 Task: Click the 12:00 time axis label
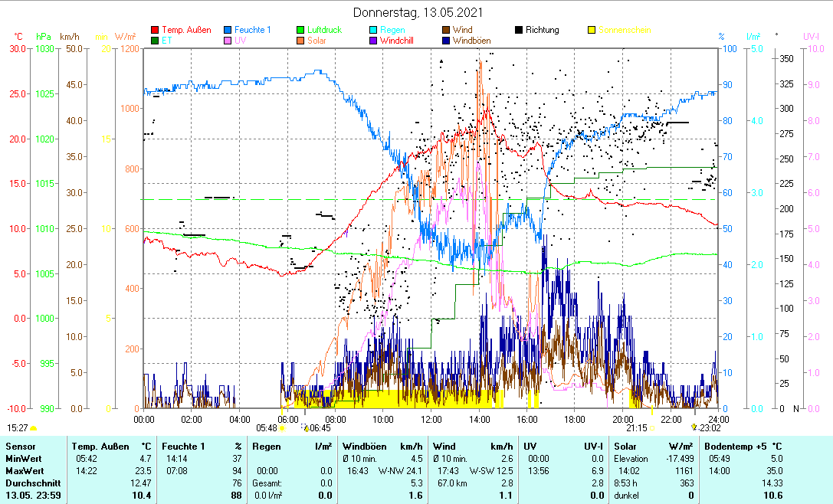(x=431, y=419)
